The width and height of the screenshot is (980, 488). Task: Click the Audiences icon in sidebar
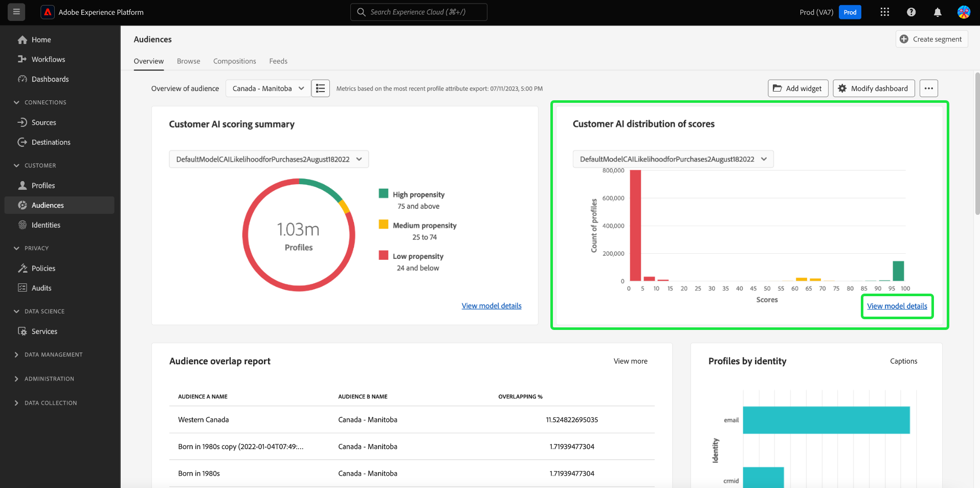coord(23,205)
